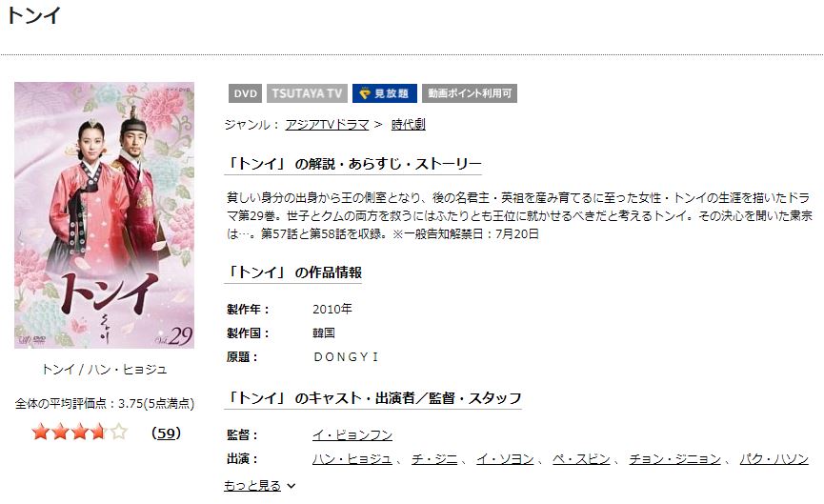
Task: Click the トンイ page title
Action: 33,14
